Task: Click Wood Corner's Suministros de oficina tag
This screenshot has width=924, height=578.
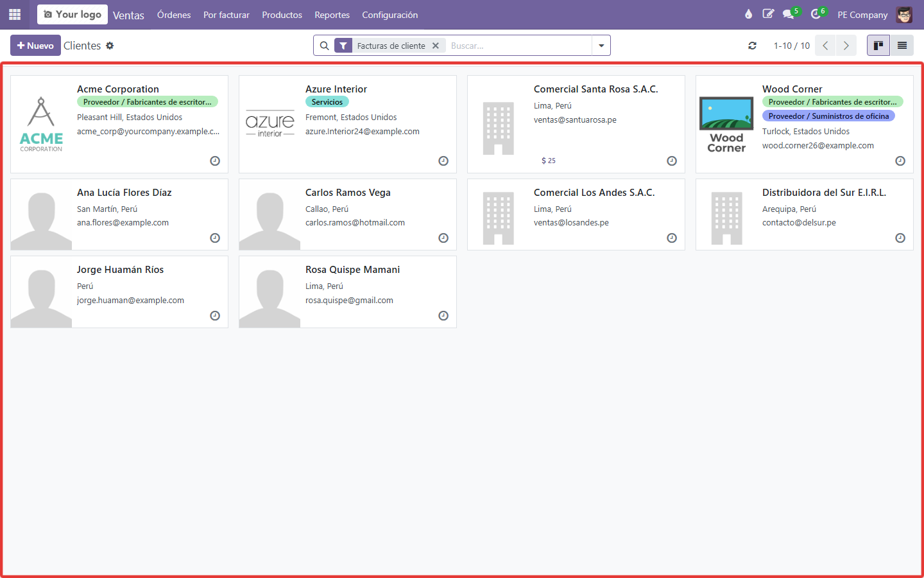Action: click(828, 116)
